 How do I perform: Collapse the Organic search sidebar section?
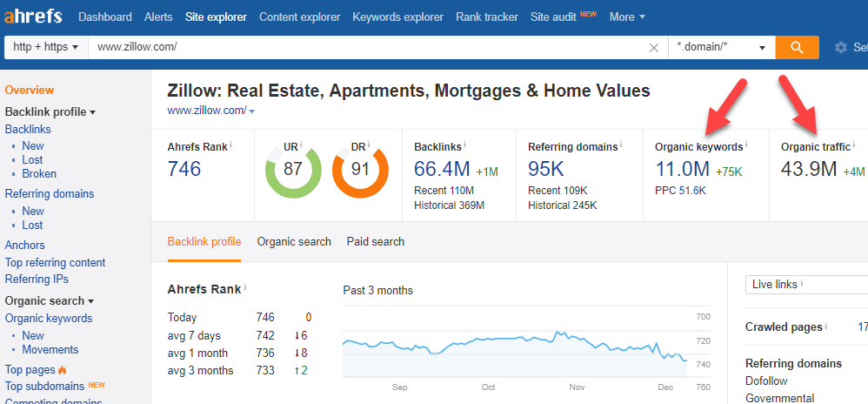pyautogui.click(x=50, y=301)
